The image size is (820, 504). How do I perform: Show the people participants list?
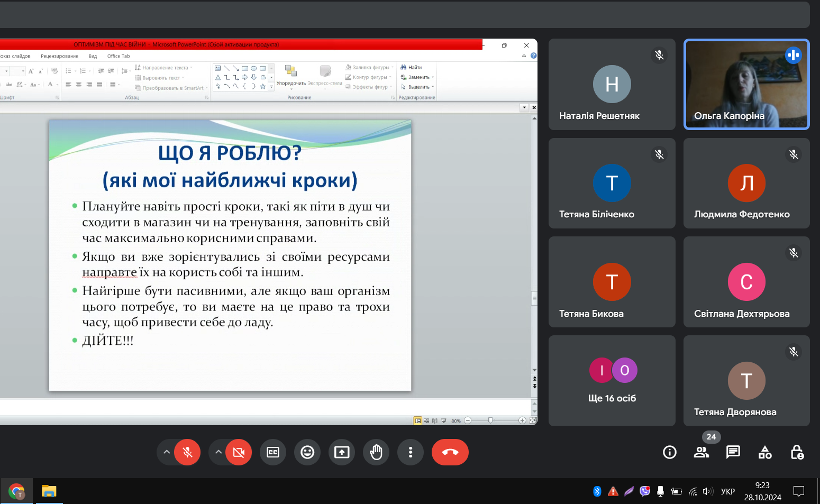701,452
